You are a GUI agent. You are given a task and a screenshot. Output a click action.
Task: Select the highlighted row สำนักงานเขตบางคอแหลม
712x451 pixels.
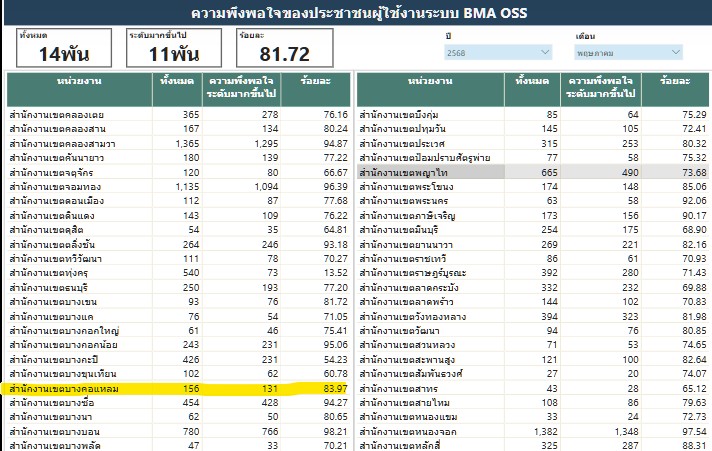pos(178,388)
